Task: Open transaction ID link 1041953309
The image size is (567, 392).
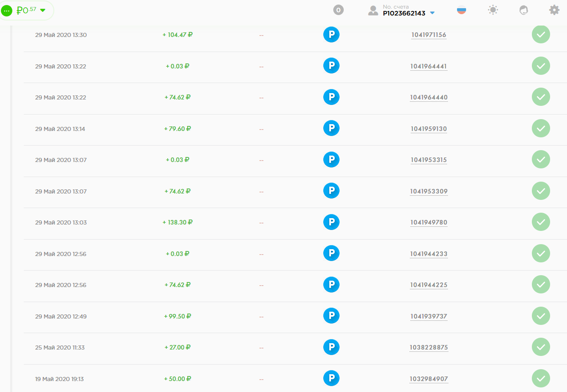Action: tap(429, 191)
